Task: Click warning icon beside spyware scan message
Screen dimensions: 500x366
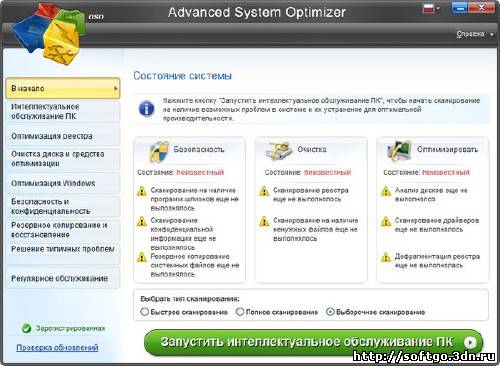Action: (142, 191)
